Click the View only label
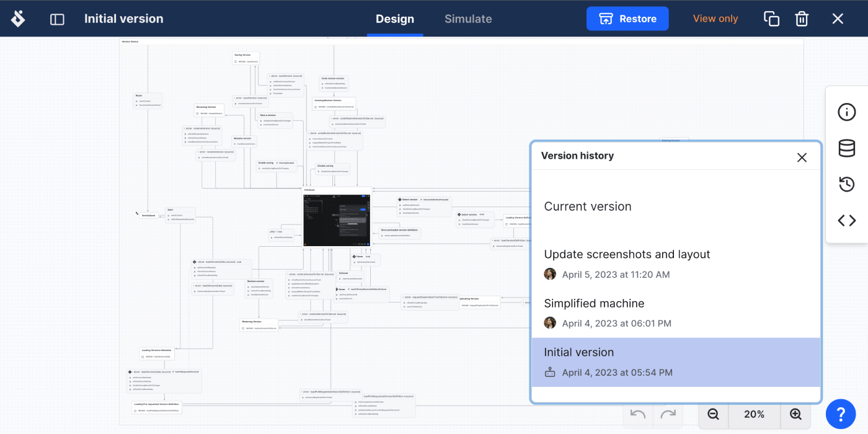 click(715, 19)
